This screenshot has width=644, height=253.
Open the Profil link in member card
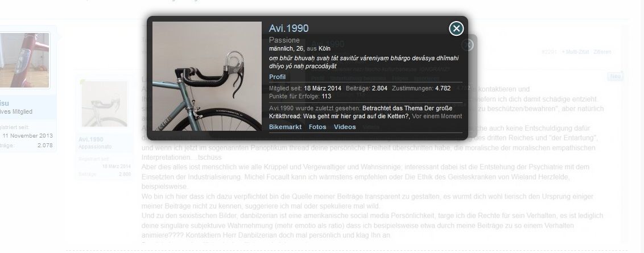[277, 77]
